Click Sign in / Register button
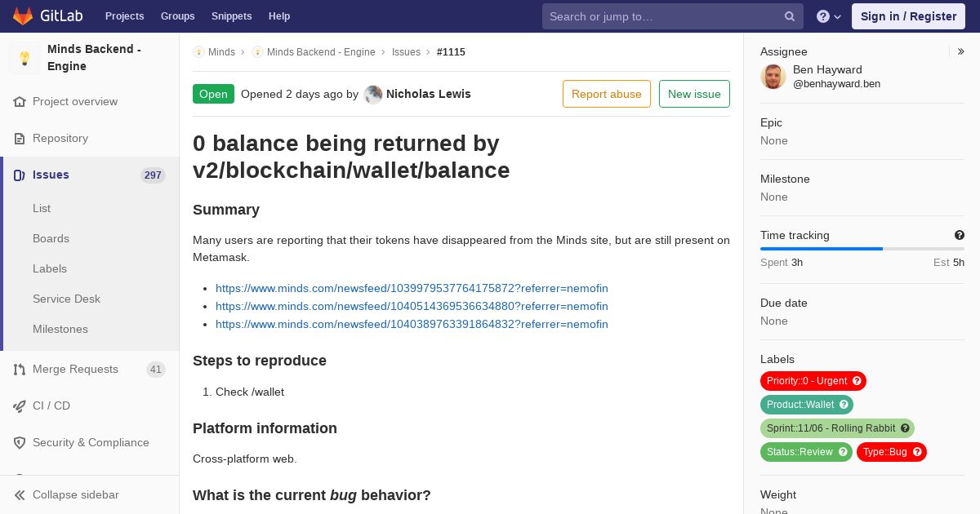Image resolution: width=980 pixels, height=514 pixels. pyautogui.click(x=908, y=16)
